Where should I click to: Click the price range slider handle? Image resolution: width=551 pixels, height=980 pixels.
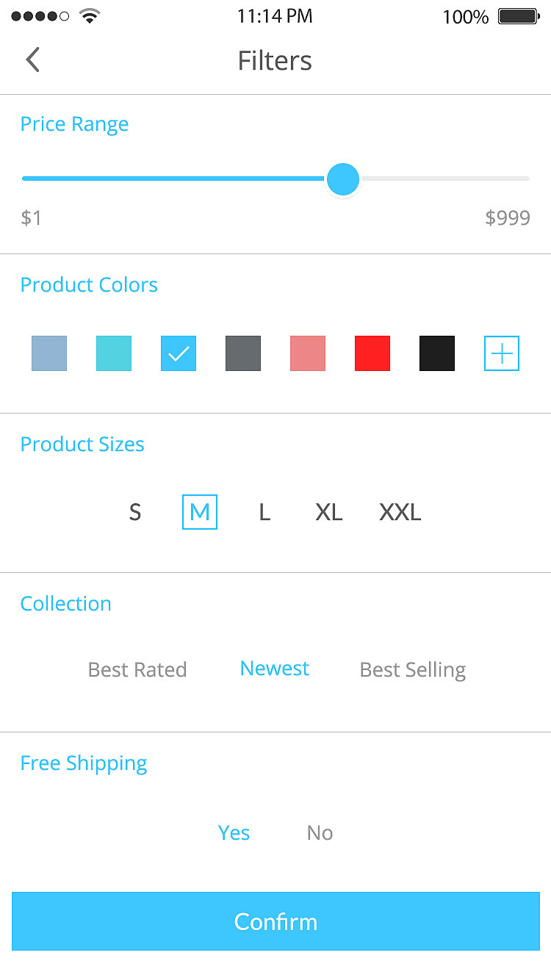[342, 179]
